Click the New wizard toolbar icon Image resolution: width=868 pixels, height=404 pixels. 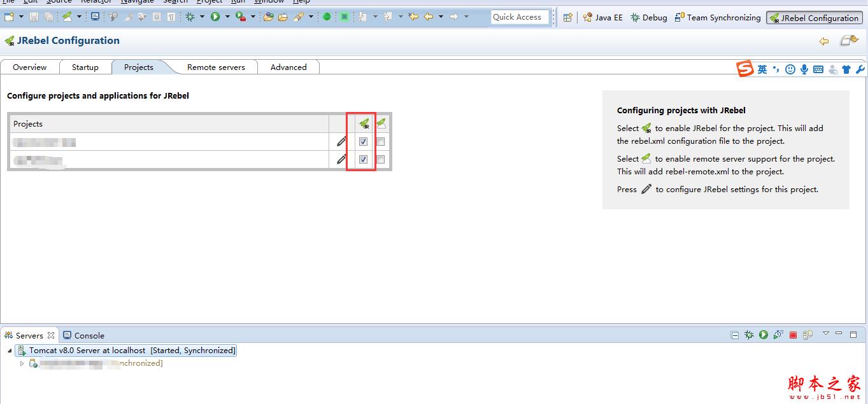point(9,17)
